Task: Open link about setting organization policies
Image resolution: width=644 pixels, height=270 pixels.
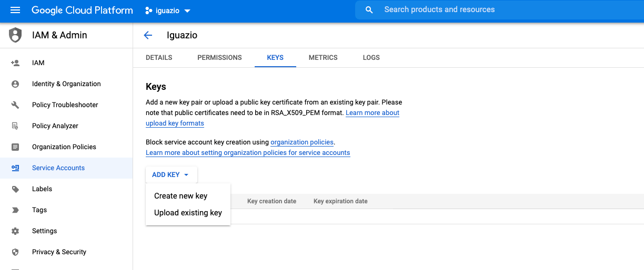Action: coord(248,153)
